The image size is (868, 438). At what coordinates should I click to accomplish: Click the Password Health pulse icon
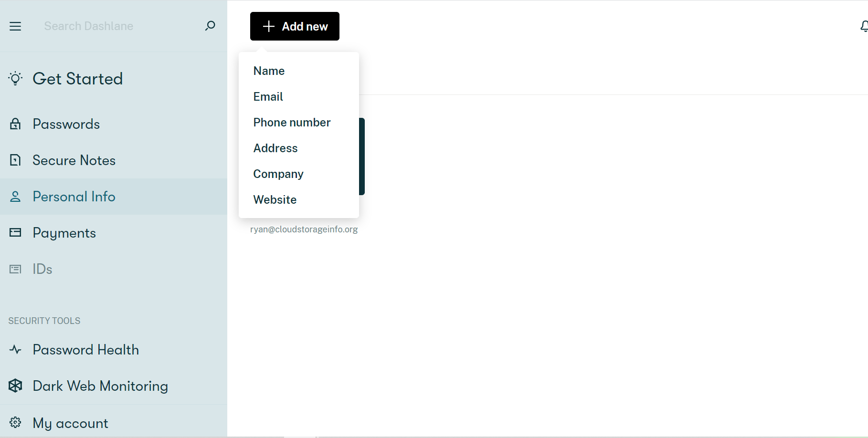pos(15,350)
